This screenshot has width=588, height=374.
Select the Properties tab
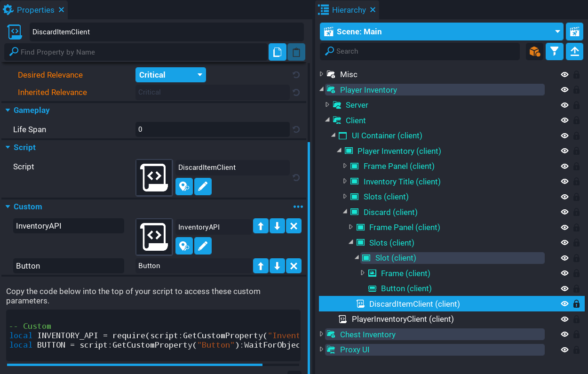(x=35, y=10)
